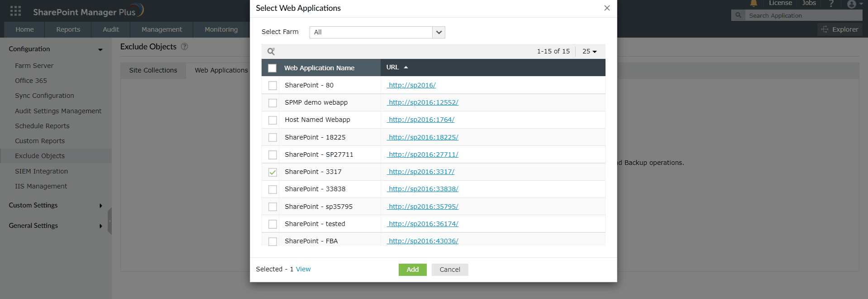
Task: Open the 25 rows-per-page dropdown
Action: click(589, 51)
